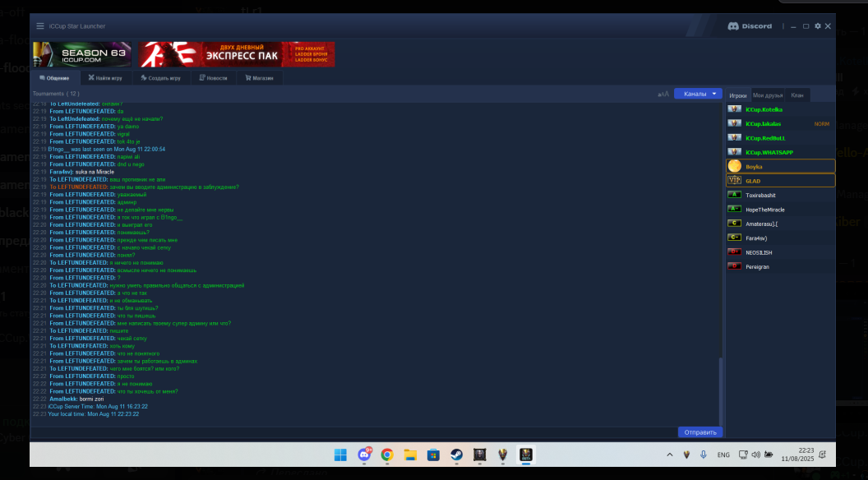Image resolution: width=868 pixels, height=480 pixels.
Task: Click the D+ rank badge of NEOSILISH
Action: [x=734, y=252]
